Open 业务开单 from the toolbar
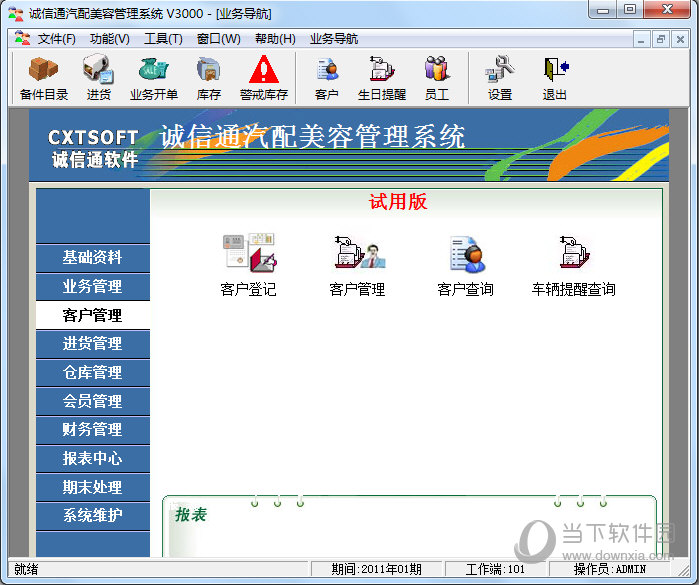Viewport: 699px width, 585px height. 154,78
